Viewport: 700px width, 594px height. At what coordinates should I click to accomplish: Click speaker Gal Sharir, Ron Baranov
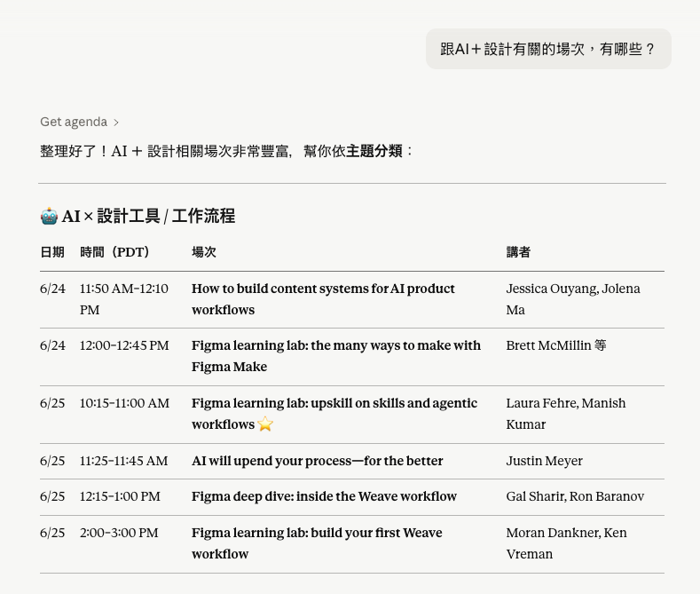click(x=575, y=496)
